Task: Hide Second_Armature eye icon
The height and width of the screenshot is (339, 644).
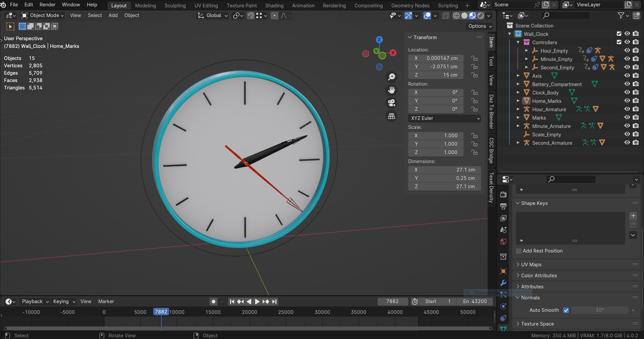Action: [x=627, y=143]
